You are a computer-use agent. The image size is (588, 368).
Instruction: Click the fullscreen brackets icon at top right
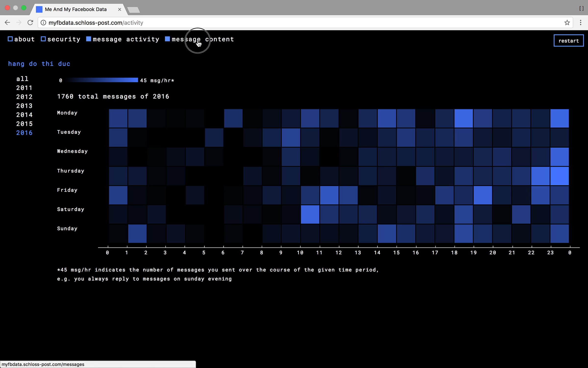click(x=581, y=9)
